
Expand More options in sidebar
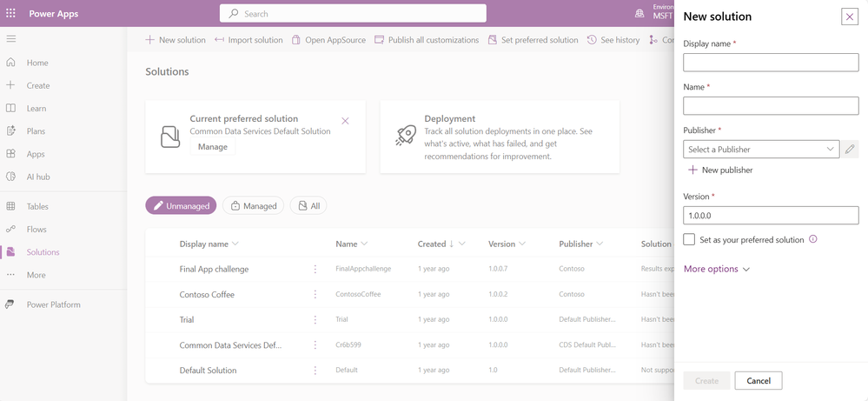[x=36, y=274]
